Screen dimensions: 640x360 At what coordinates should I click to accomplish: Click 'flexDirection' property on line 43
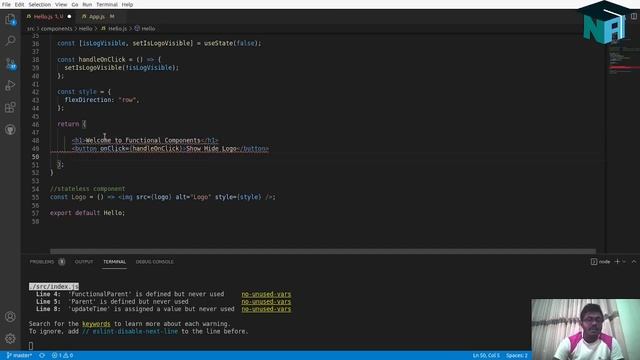[x=88, y=100]
